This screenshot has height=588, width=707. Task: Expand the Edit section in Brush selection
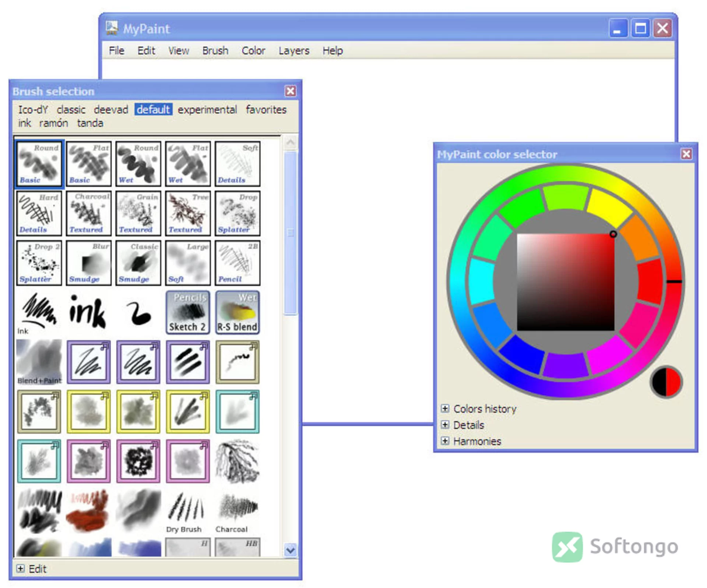click(x=21, y=568)
